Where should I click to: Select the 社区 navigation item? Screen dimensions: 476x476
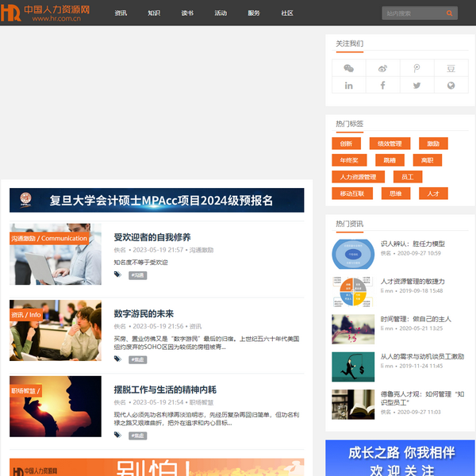(x=287, y=13)
